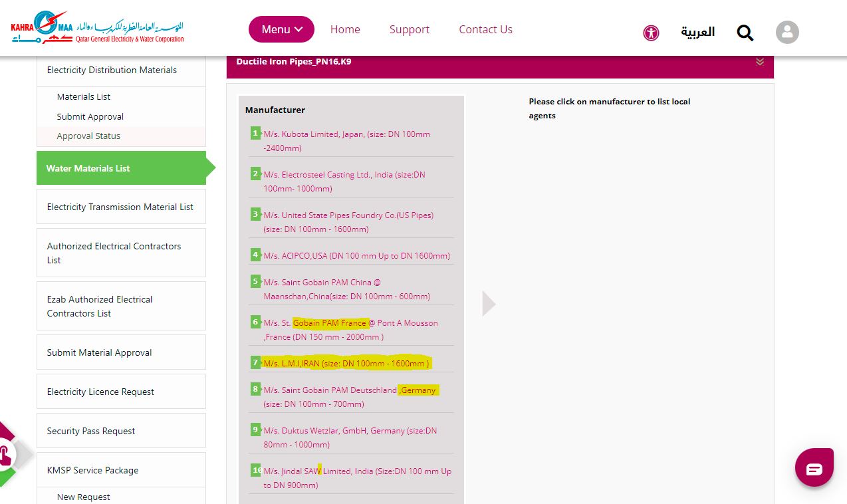Select Duktus Wetzlar GmbH, Germany manufacturer
This screenshot has width=847, height=504.
pyautogui.click(x=350, y=438)
